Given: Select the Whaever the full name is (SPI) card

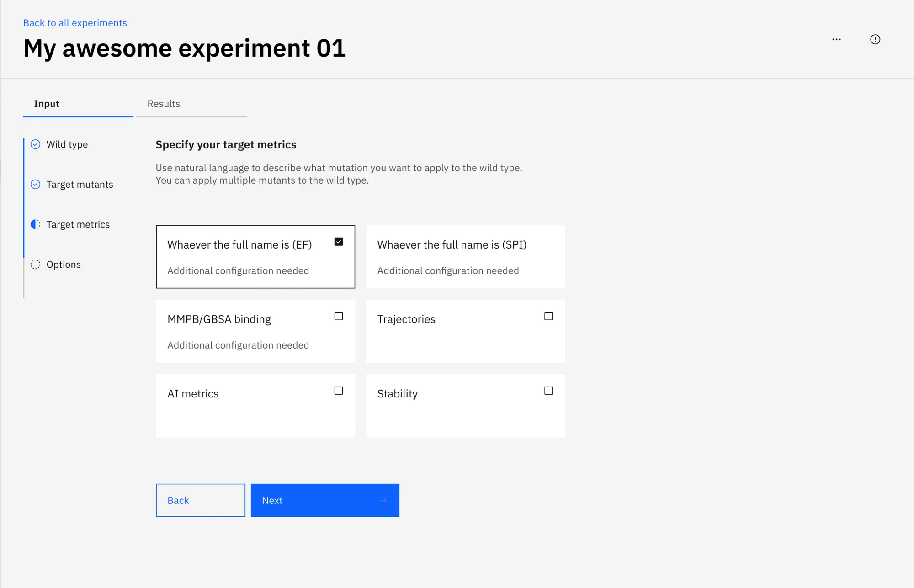Looking at the screenshot, I should 466,257.
